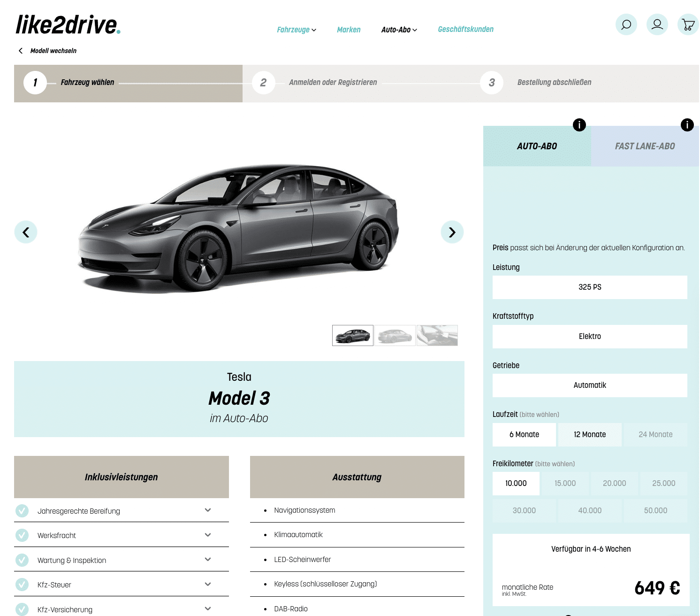Expand the Kfz-Steuer row chevron

tap(208, 584)
